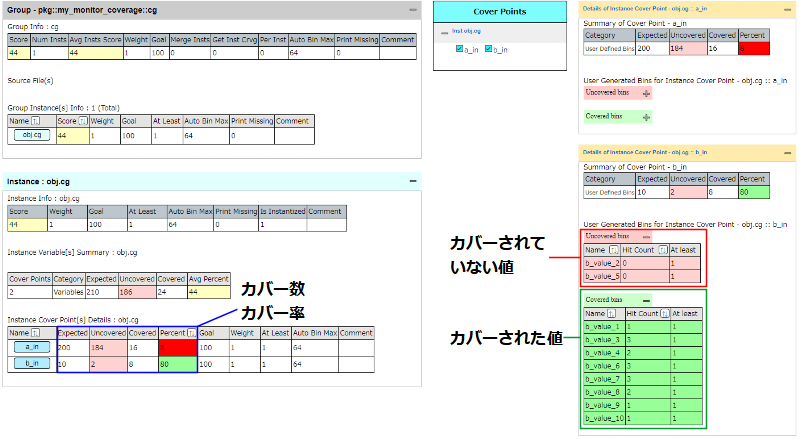Expand Uncovered bins for a_in
Image resolution: width=801 pixels, height=439 pixels.
(646, 94)
